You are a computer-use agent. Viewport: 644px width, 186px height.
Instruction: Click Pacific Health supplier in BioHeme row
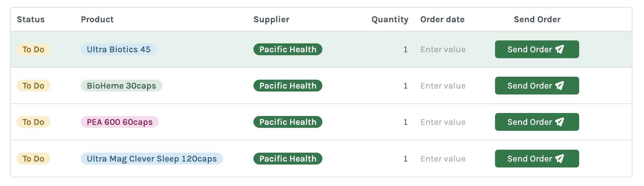pyautogui.click(x=288, y=86)
